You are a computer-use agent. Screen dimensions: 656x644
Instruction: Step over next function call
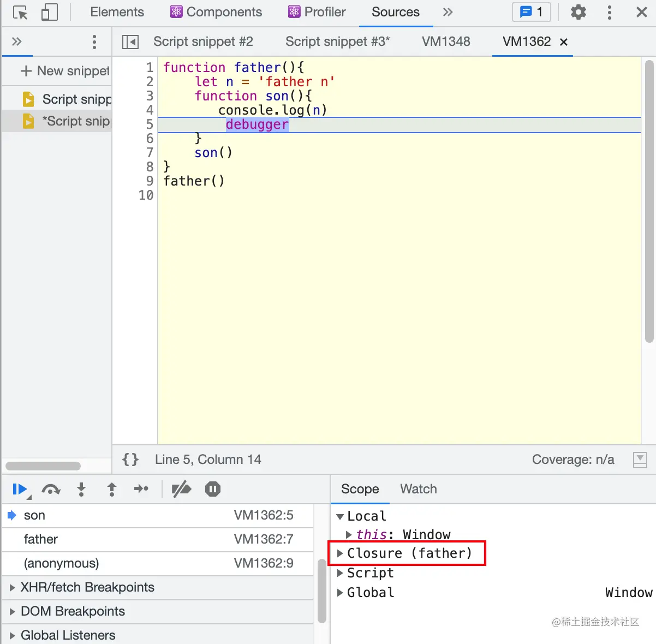[x=51, y=490]
